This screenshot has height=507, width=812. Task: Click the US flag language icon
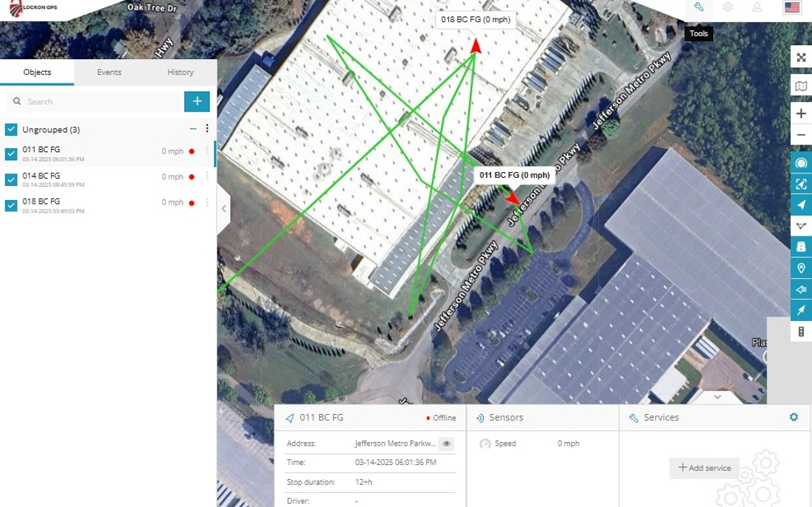click(792, 7)
